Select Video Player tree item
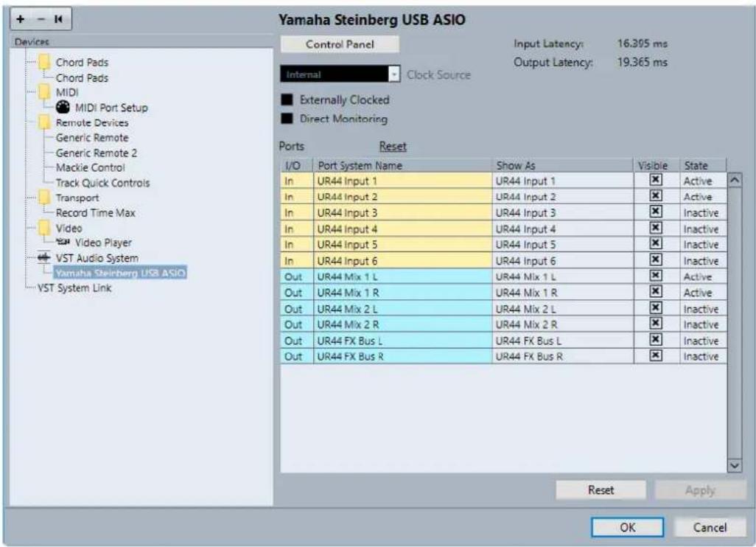 pos(103,243)
